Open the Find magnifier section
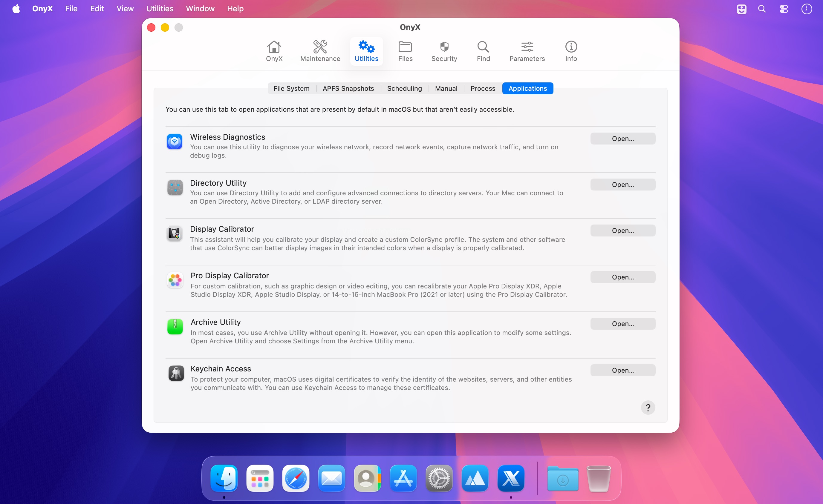Viewport: 823px width, 504px height. [x=483, y=51]
